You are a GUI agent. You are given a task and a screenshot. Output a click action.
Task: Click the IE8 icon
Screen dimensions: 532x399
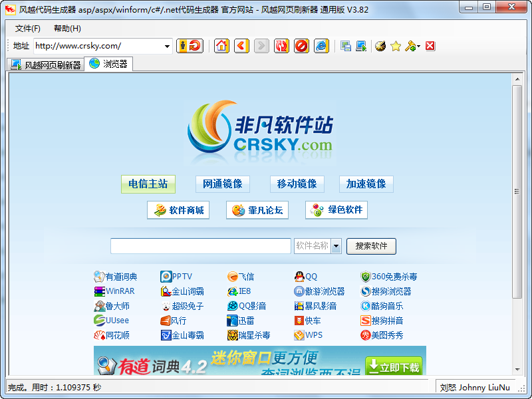[232, 291]
